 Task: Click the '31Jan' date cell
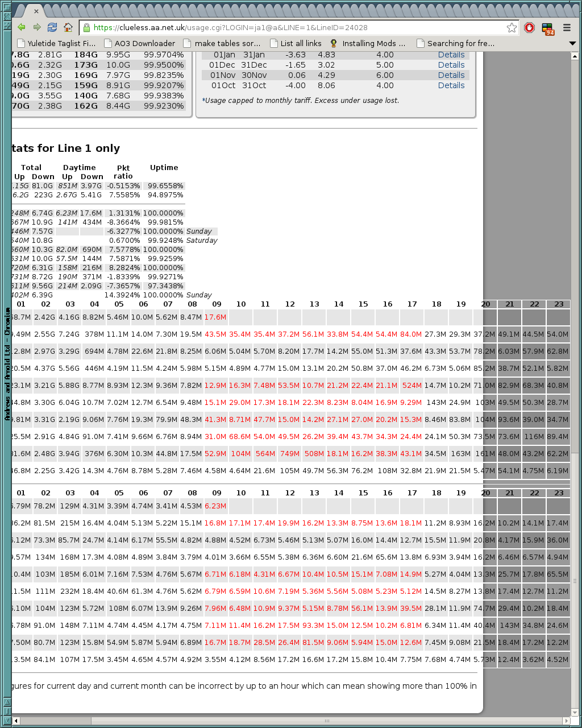point(254,55)
